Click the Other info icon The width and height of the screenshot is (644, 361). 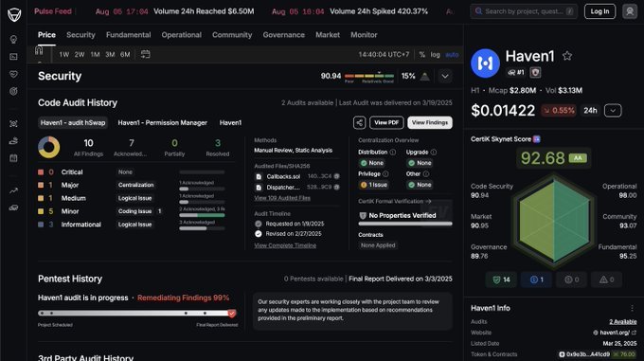pos(426,173)
